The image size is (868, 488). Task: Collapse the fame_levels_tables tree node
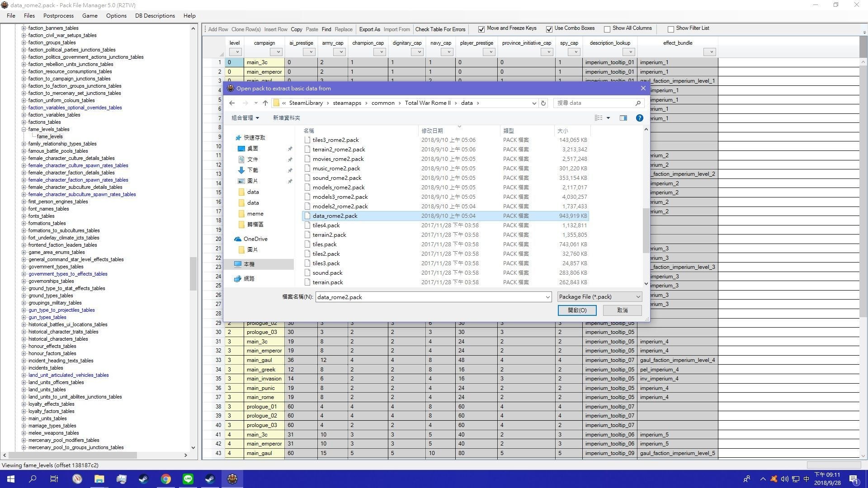click(23, 129)
